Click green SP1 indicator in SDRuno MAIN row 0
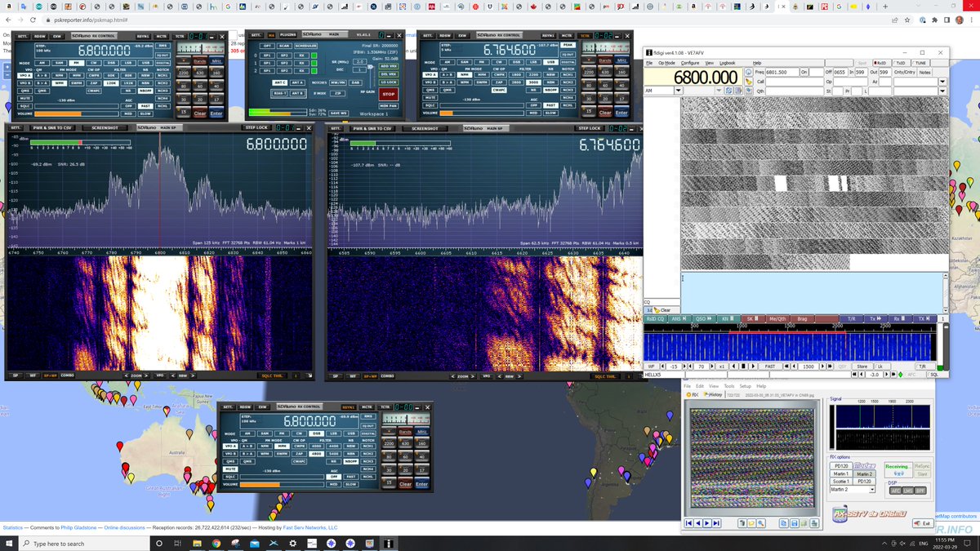Image resolution: width=980 pixels, height=551 pixels. (x=314, y=56)
